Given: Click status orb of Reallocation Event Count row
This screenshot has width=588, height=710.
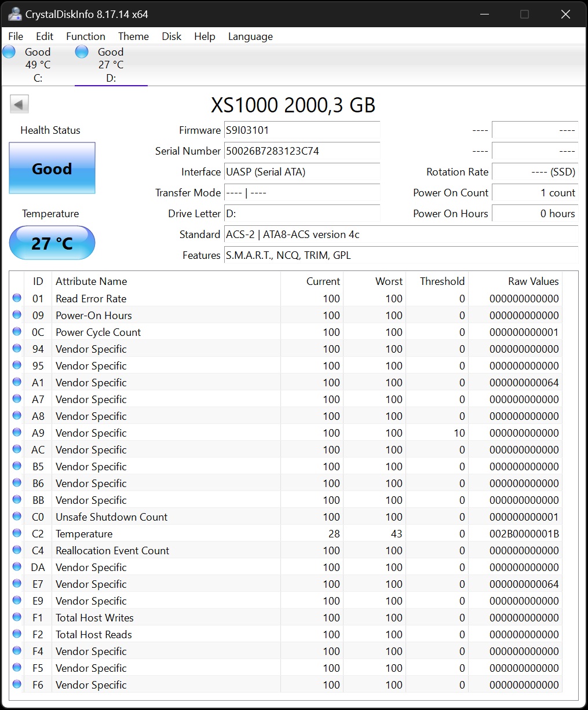Looking at the screenshot, I should pos(17,550).
